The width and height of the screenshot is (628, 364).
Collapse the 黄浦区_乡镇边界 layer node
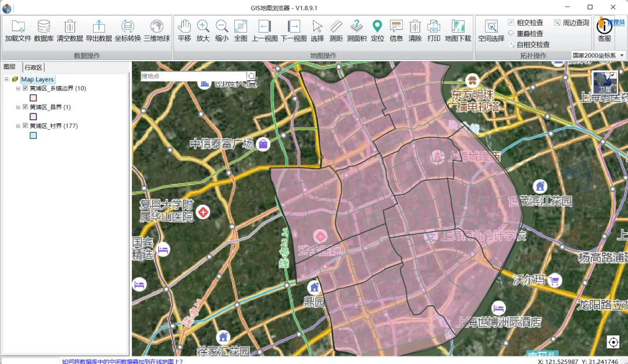[18, 88]
